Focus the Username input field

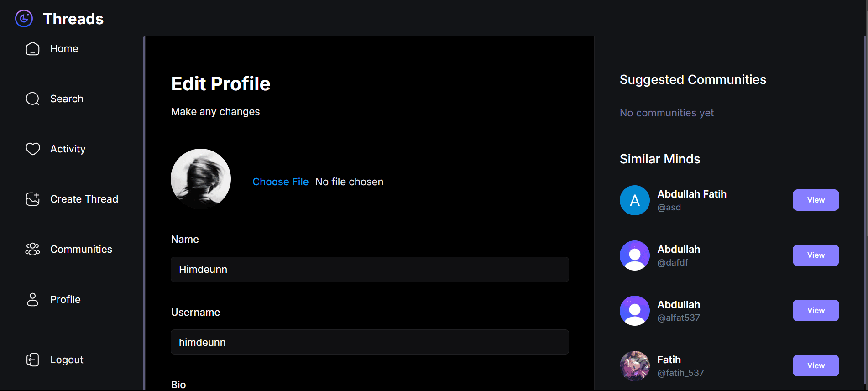pos(369,342)
